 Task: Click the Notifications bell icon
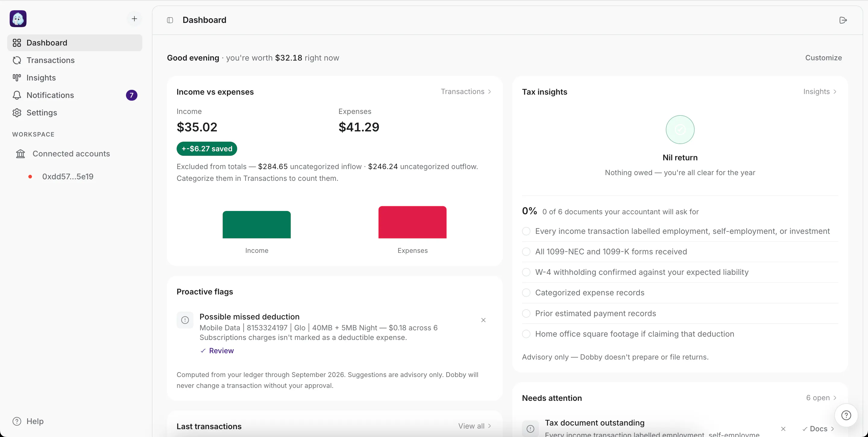click(x=17, y=95)
